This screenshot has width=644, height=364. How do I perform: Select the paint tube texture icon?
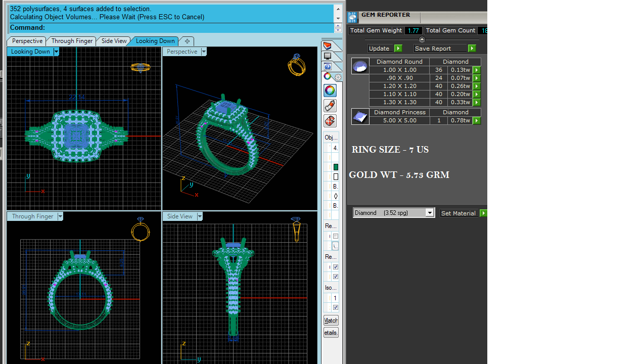pyautogui.click(x=330, y=106)
